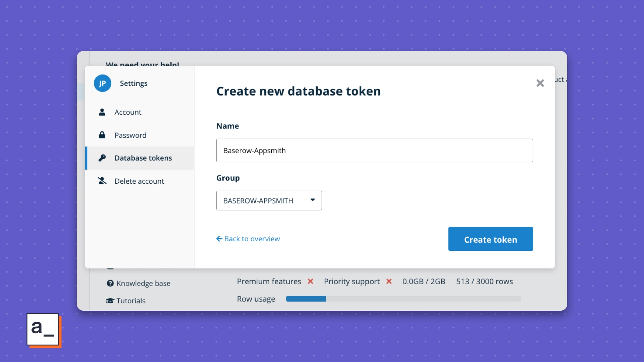Click the Account person icon
This screenshot has width=644, height=362.
(x=102, y=112)
